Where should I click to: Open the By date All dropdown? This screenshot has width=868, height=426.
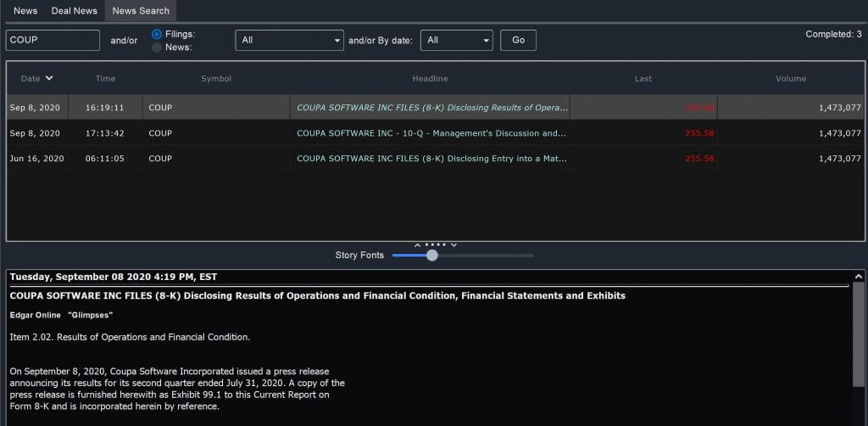457,41
